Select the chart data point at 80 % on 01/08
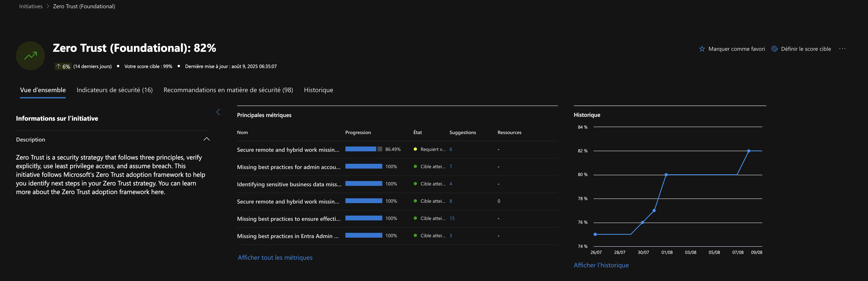The width and height of the screenshot is (868, 281). click(x=666, y=175)
